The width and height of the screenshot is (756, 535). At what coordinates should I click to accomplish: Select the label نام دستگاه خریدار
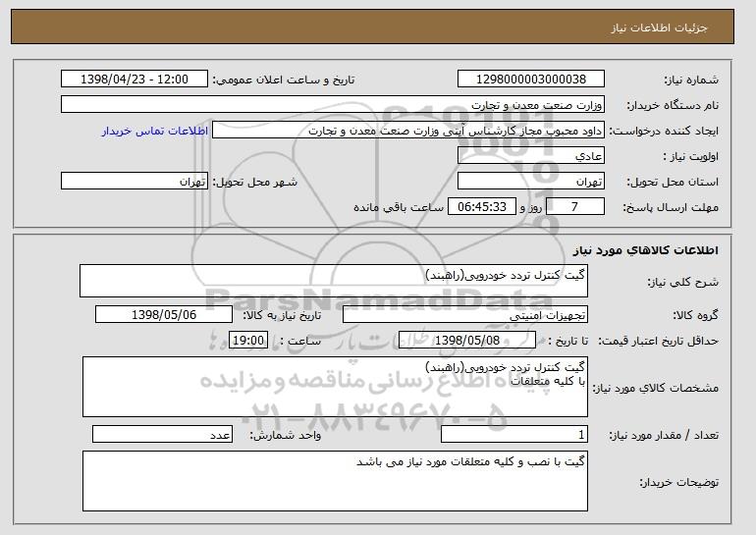pos(673,106)
